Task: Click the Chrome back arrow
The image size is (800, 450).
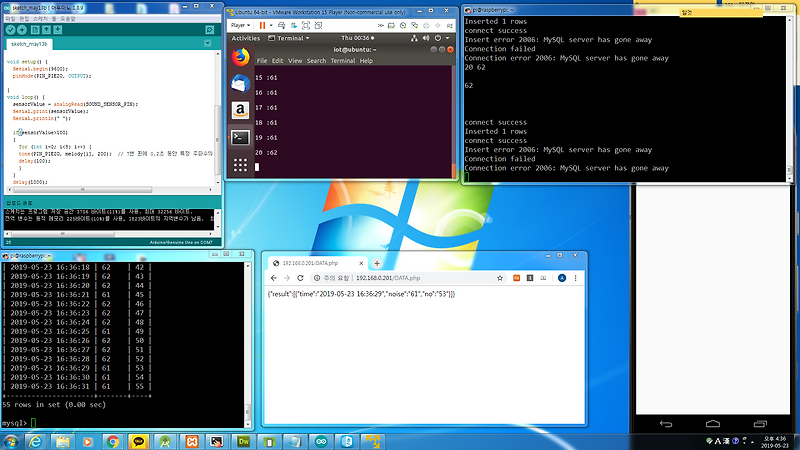Action: click(274, 278)
